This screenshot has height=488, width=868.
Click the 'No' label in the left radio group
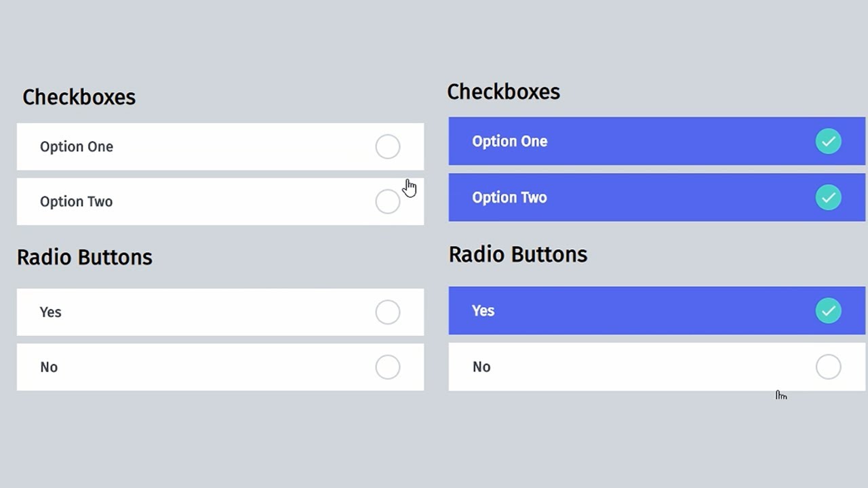49,367
